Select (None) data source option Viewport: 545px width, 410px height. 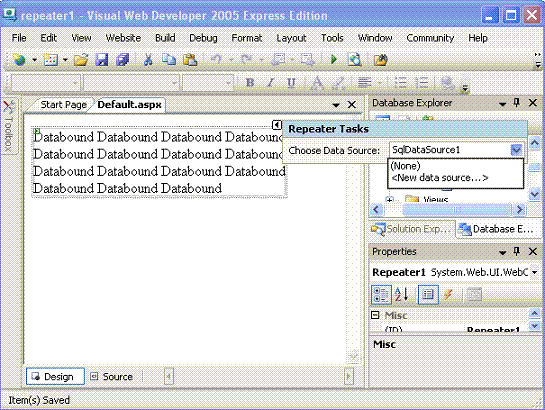(455, 165)
